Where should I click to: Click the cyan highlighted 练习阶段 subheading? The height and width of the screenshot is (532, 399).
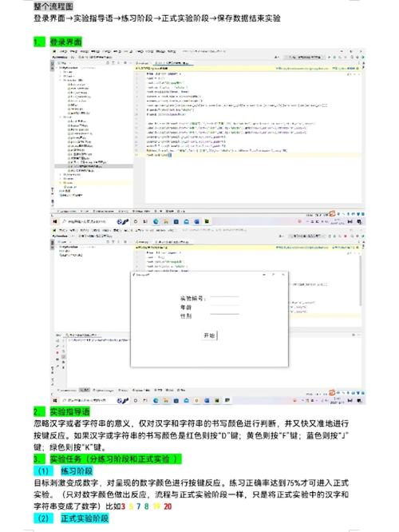pyautogui.click(x=77, y=471)
